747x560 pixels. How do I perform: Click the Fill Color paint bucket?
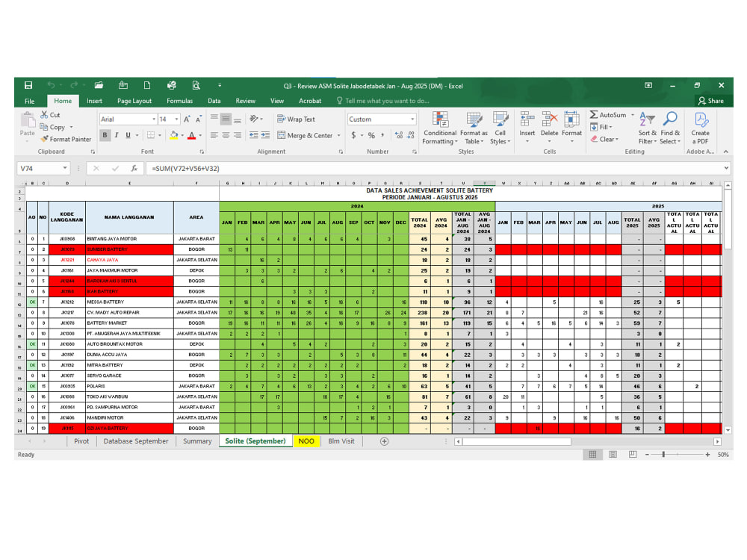[x=174, y=135]
